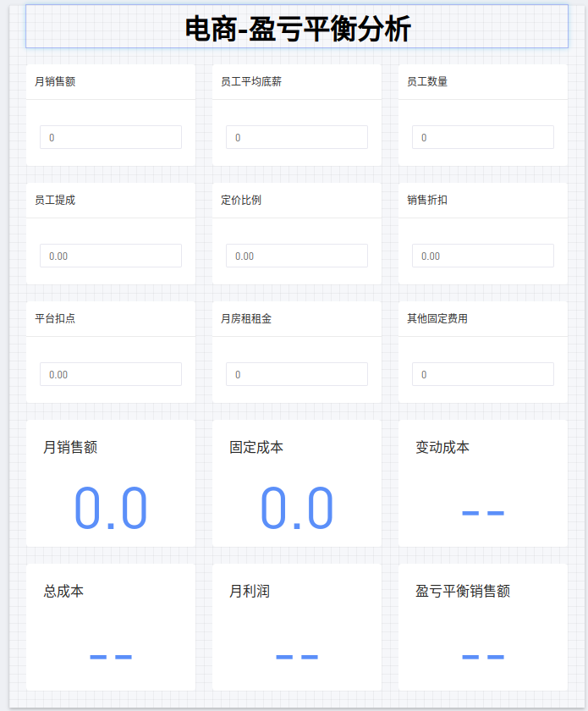Click the 定价比例 label header
Image resolution: width=588 pixels, height=711 pixels.
(241, 200)
